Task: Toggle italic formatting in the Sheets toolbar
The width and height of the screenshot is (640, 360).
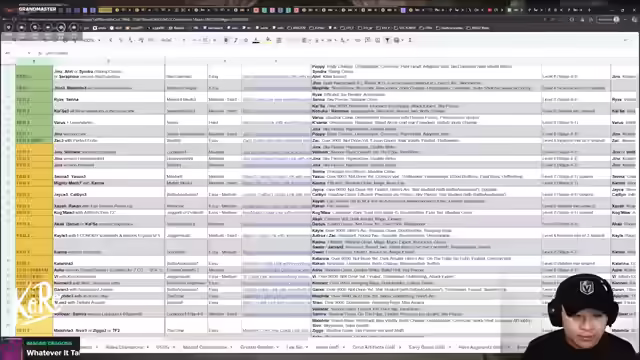Action: 236,40
